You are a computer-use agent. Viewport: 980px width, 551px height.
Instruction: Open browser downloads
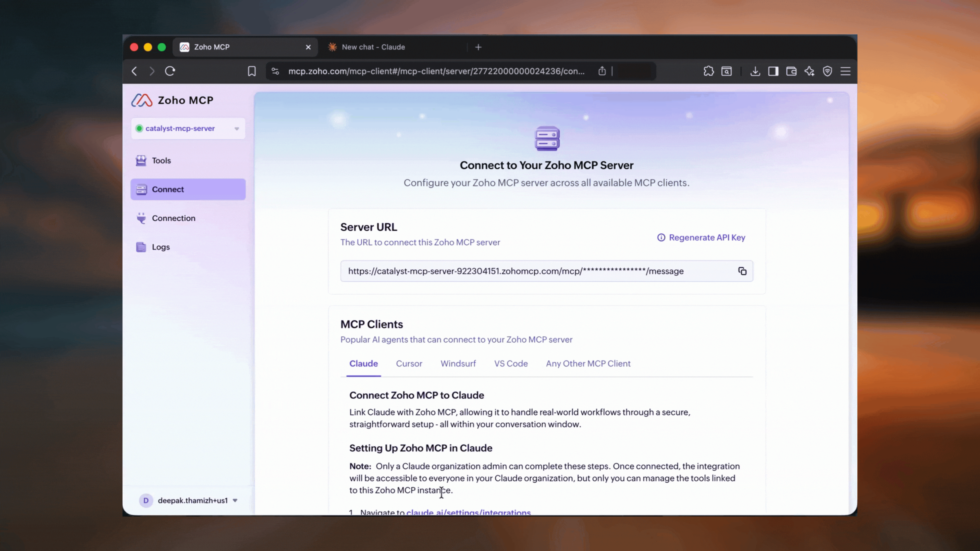coord(755,71)
